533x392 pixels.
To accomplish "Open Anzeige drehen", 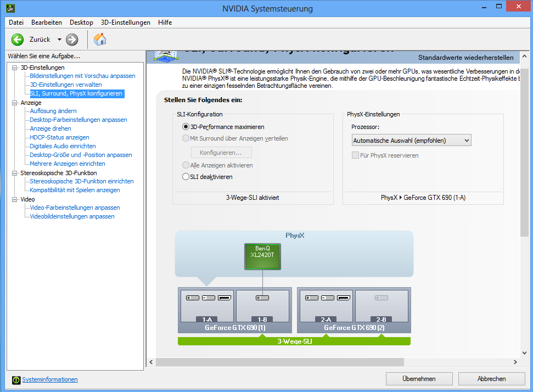I will tap(51, 128).
